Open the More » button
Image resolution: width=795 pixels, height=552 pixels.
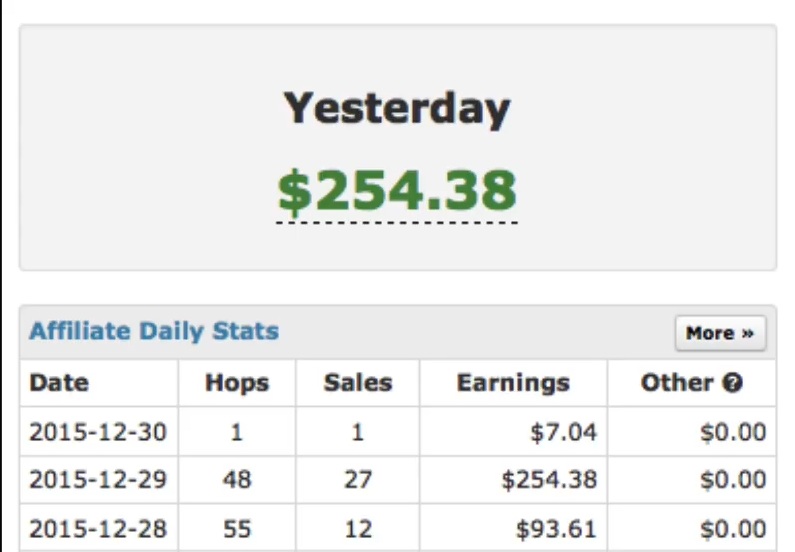coord(720,333)
